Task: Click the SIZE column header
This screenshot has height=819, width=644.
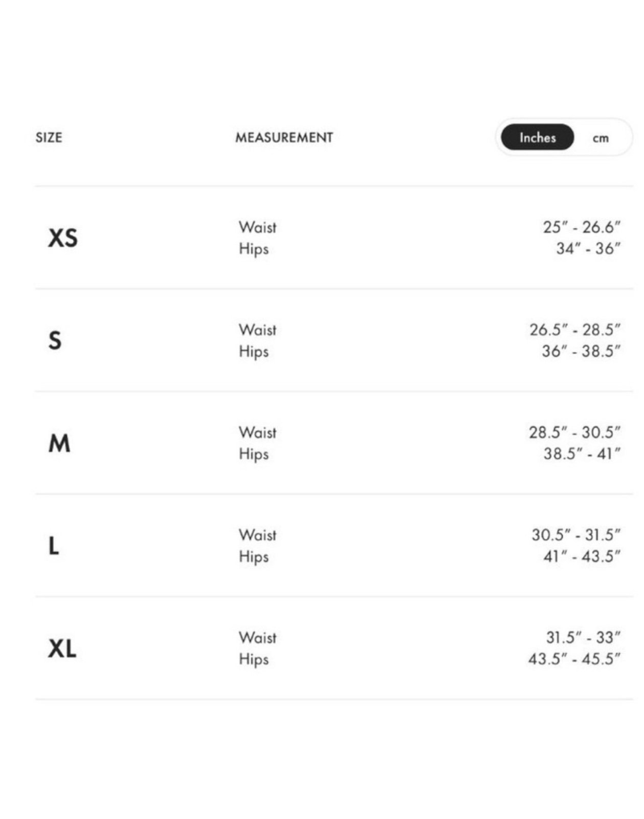Action: [x=49, y=137]
